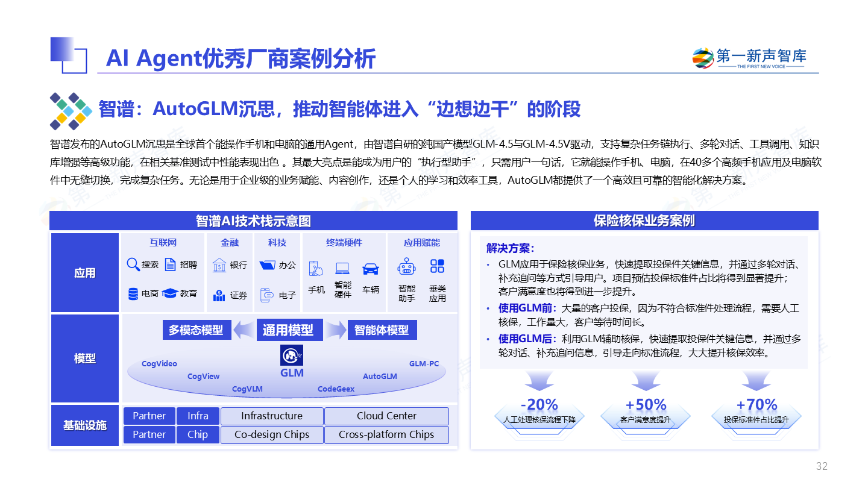Viewport: 868px width, 488px height.
Task: Click the Cloud Center box
Action: click(386, 416)
